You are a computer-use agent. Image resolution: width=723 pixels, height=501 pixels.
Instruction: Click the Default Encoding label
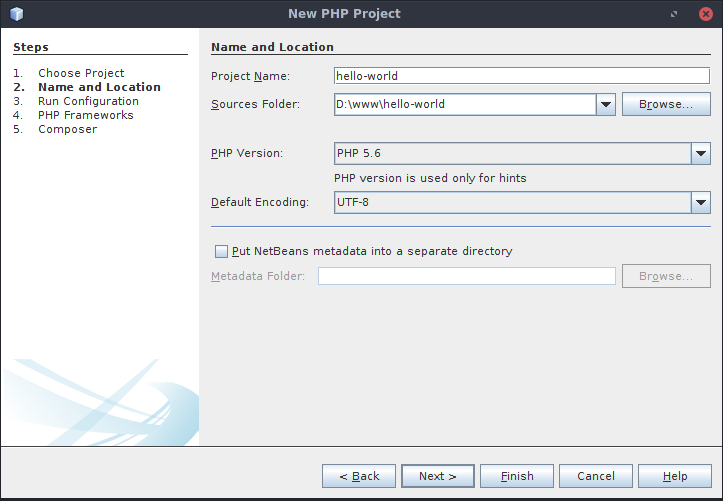(x=260, y=202)
